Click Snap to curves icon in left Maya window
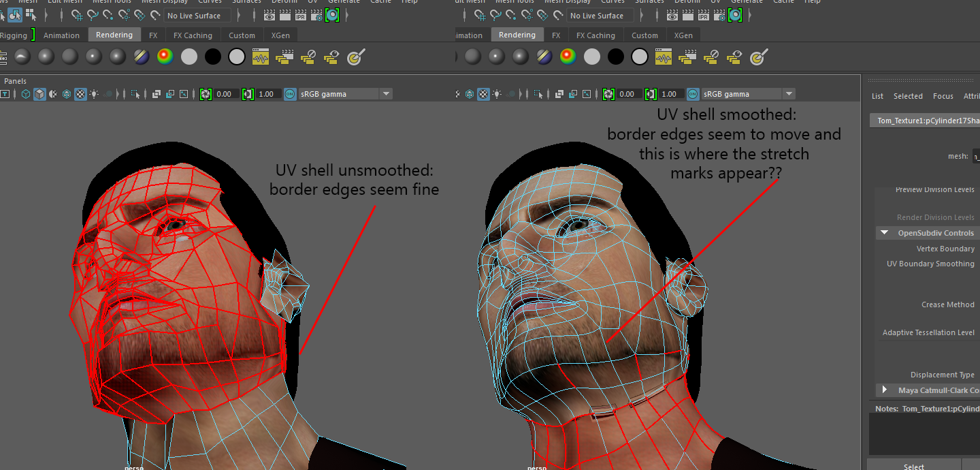 [93, 14]
